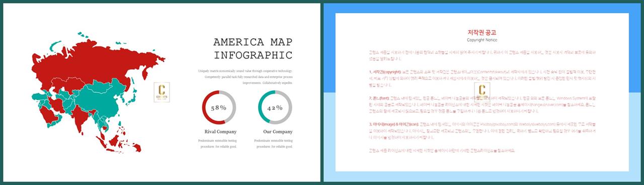Select the 'Uniquely matrix economically sound' paragraph
The height and width of the screenshot is (185, 644).
[x=245, y=77]
